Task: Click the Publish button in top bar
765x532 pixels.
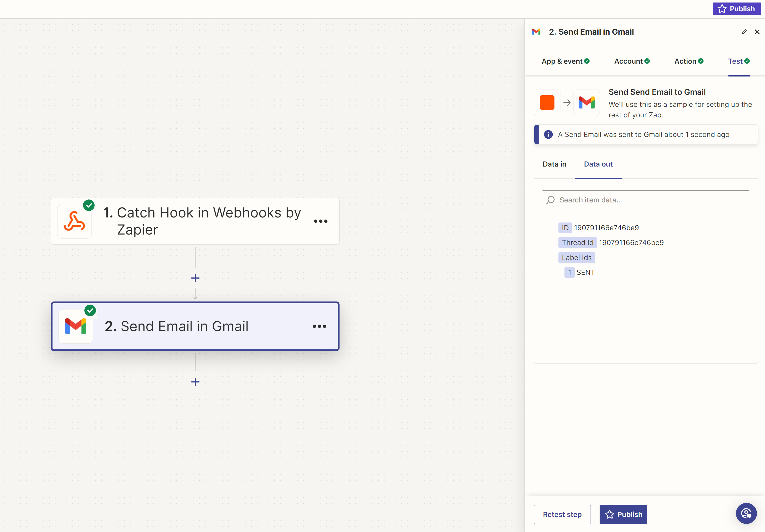Action: [736, 9]
